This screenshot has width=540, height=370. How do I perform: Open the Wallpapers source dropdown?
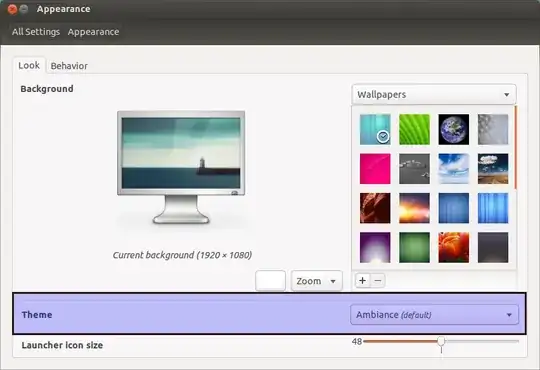[434, 94]
